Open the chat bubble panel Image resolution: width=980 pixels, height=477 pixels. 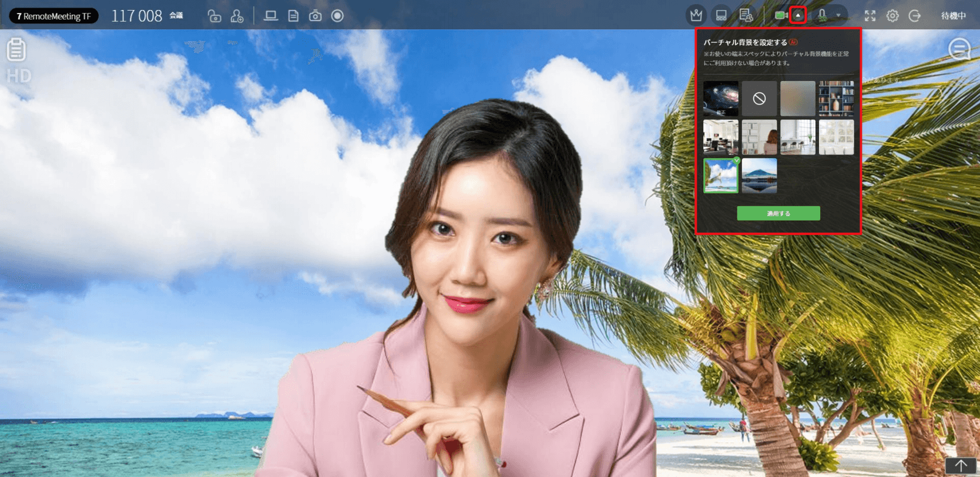959,49
